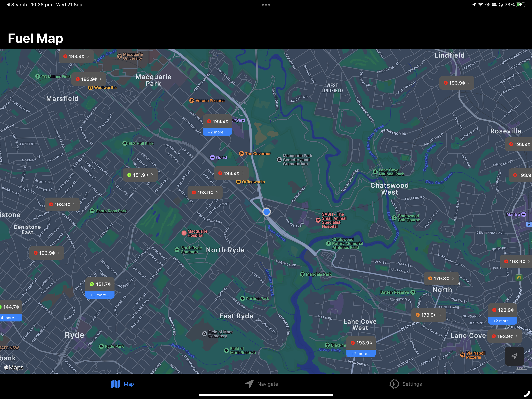Tap Magdala Park icon

(302, 274)
